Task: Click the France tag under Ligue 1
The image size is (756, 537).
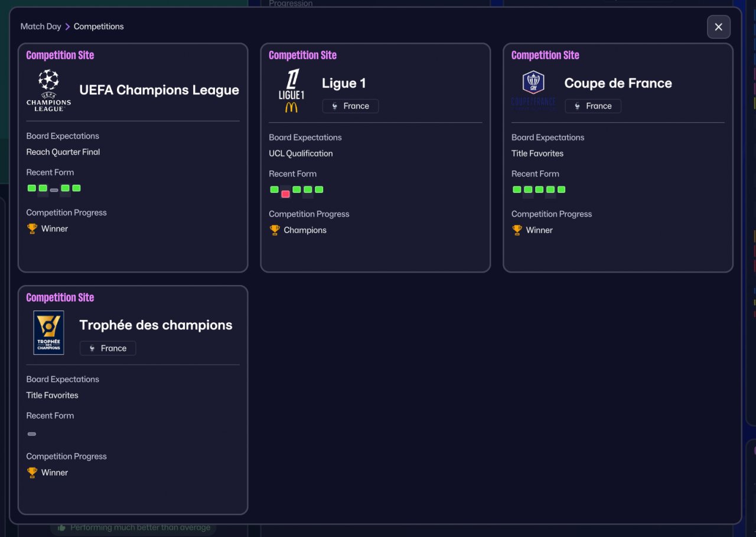Action: [350, 106]
